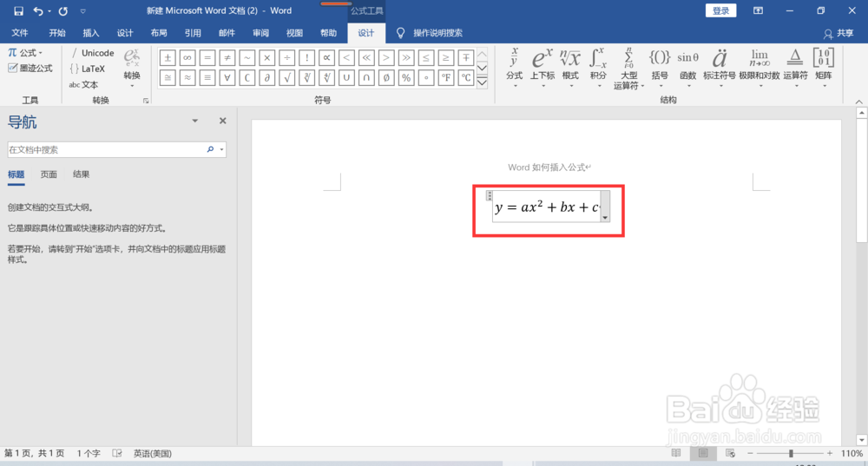Insert the division ÷ symbol
The width and height of the screenshot is (868, 466).
click(286, 57)
